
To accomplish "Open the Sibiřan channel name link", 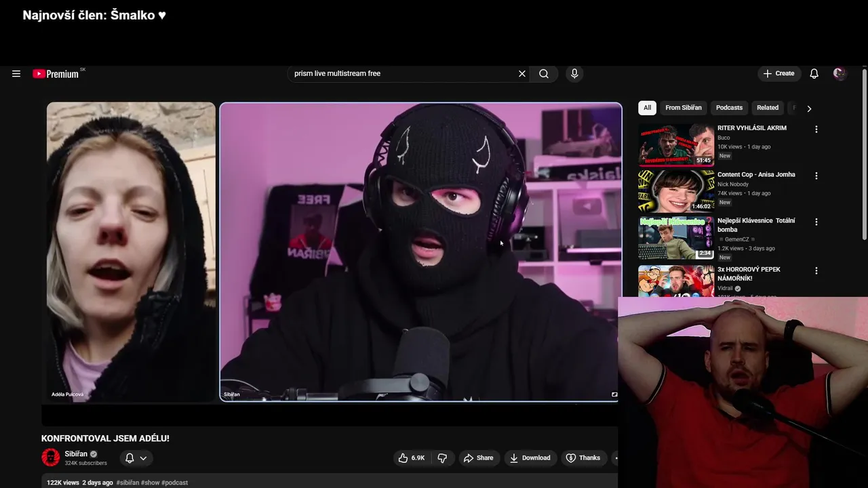I will (76, 454).
